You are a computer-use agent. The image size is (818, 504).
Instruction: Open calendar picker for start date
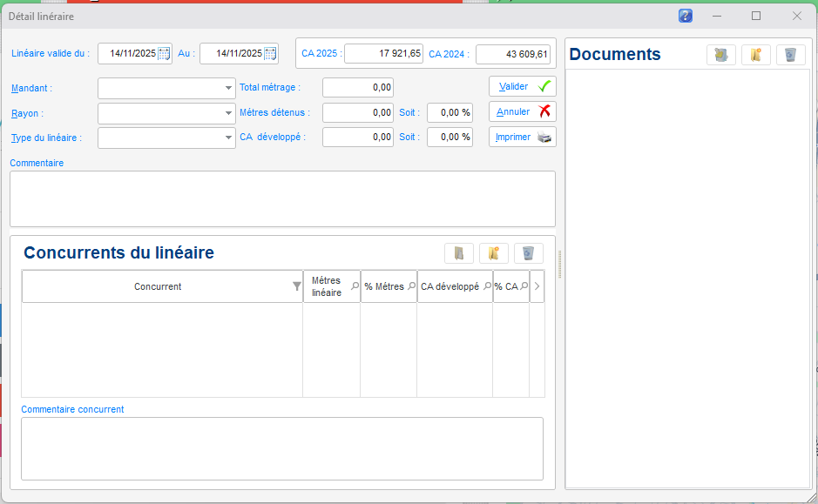[x=164, y=54]
